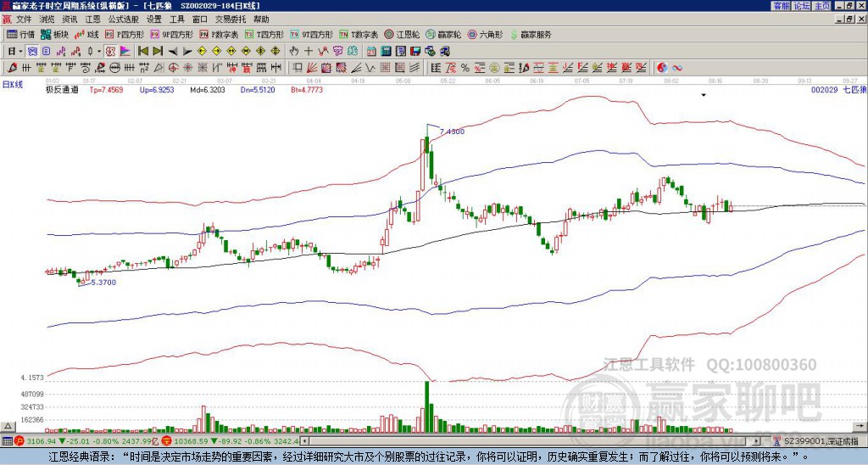Jump to first bar with skip-back icon
The height and width of the screenshot is (465, 868).
point(142,52)
